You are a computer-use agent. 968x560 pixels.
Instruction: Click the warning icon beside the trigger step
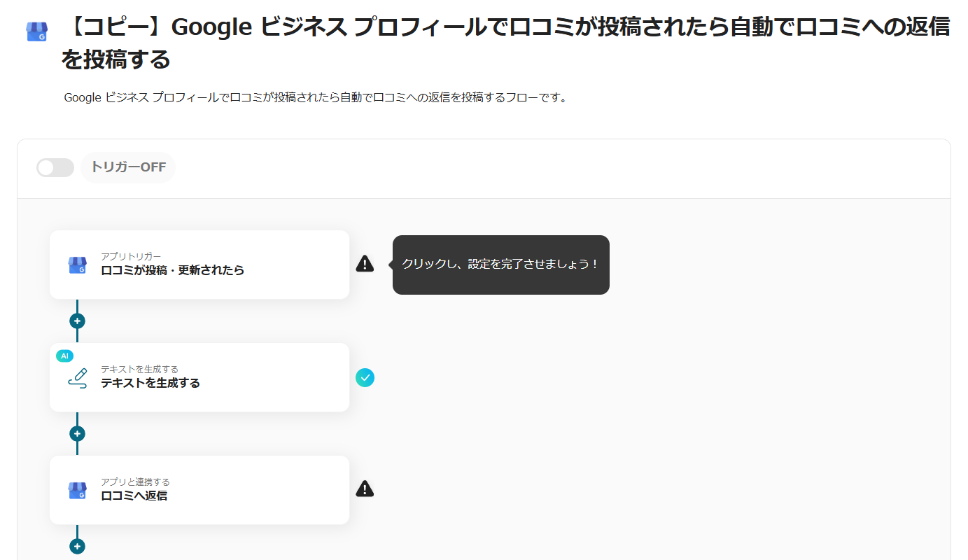click(x=365, y=264)
